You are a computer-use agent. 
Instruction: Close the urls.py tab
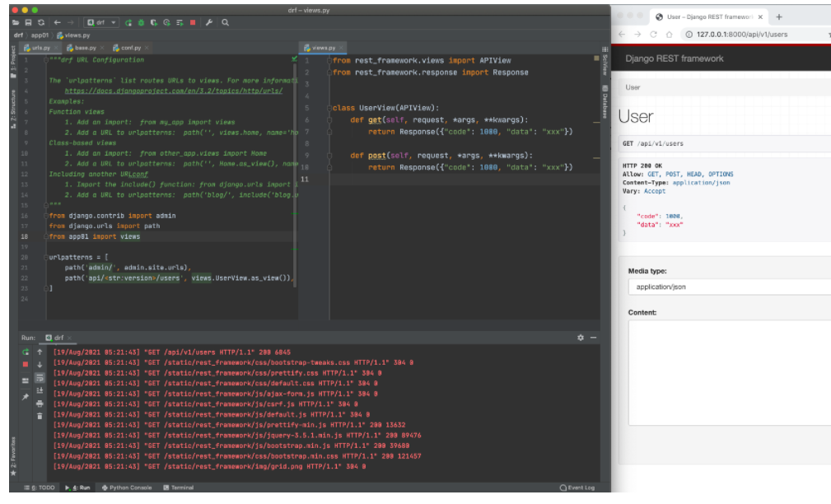point(56,48)
